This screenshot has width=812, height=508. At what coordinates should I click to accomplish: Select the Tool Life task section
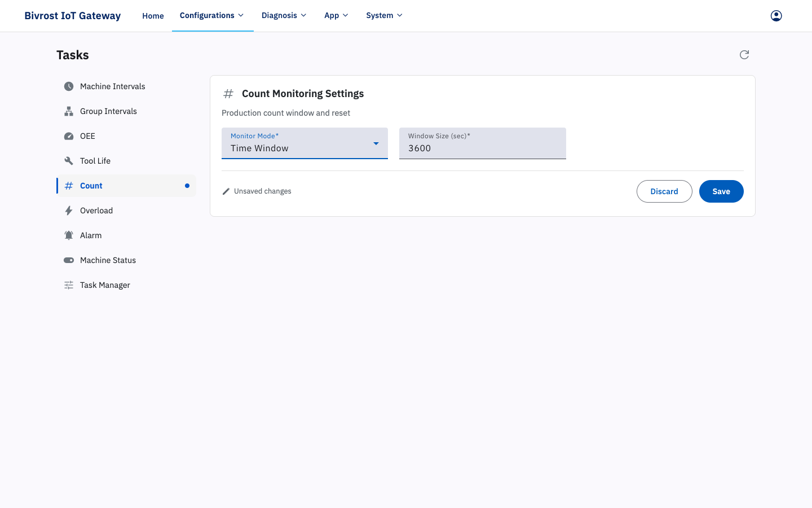(126, 161)
